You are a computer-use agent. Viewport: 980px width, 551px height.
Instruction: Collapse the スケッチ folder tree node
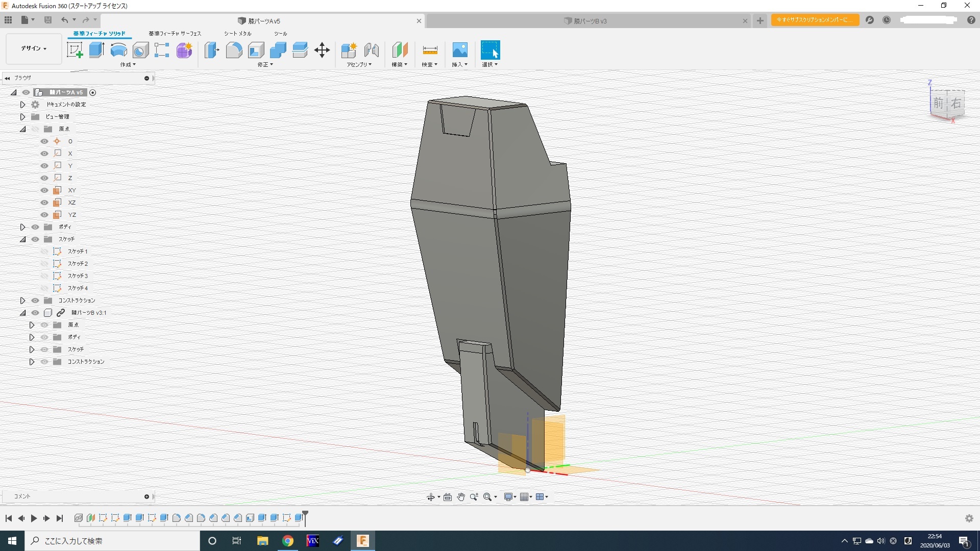coord(22,239)
